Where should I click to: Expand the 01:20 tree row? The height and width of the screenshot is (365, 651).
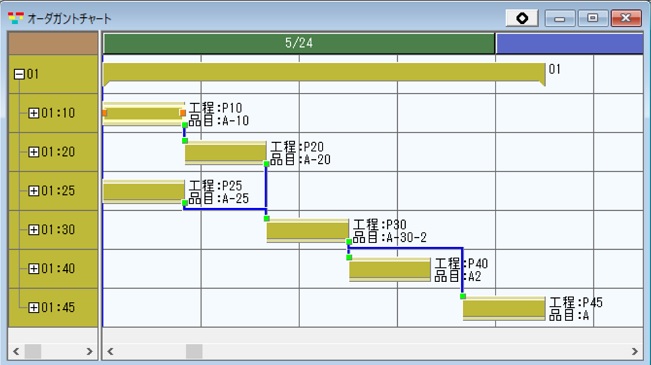coord(34,152)
